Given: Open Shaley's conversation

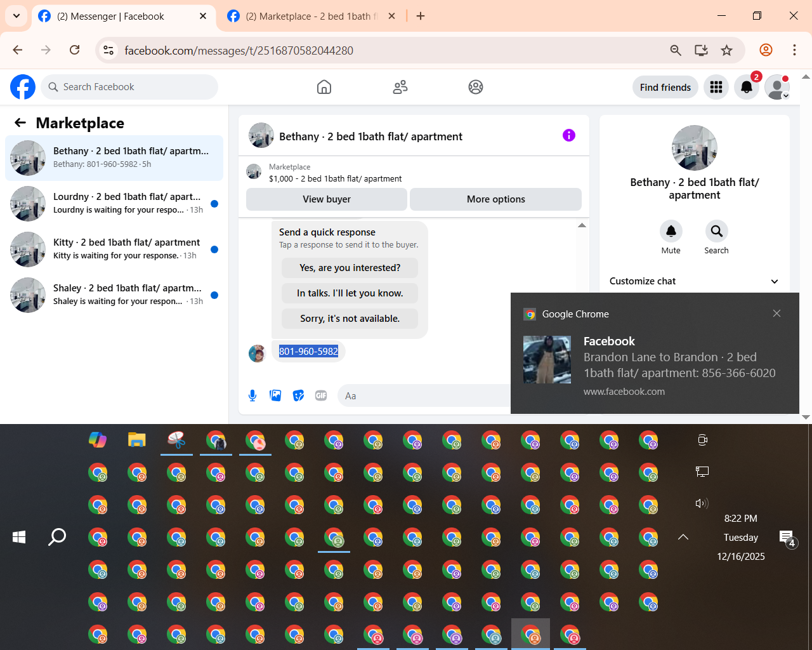Looking at the screenshot, I should pos(114,295).
